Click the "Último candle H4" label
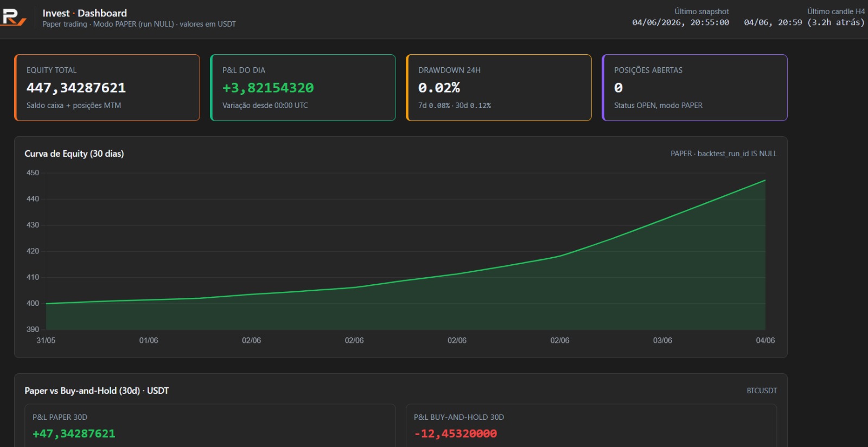 (836, 11)
